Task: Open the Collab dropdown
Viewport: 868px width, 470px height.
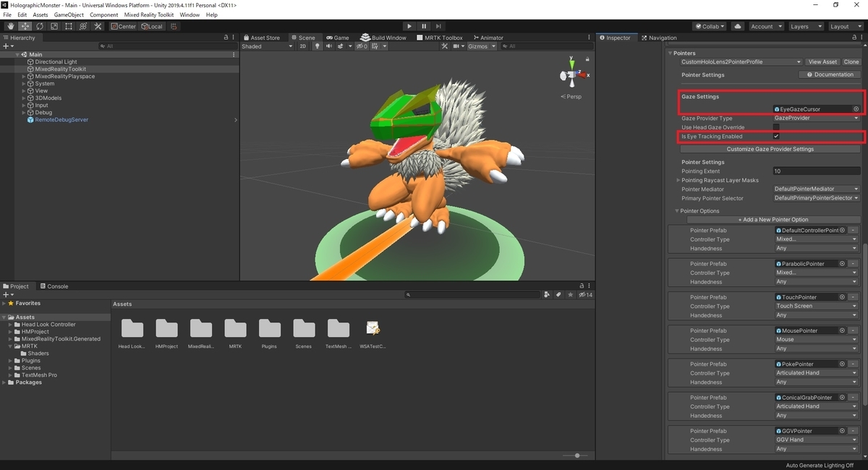Action: [x=710, y=26]
